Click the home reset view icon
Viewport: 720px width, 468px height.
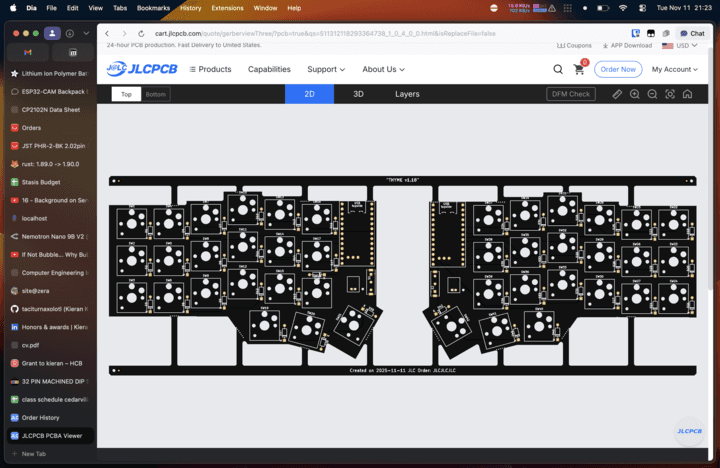pyautogui.click(x=686, y=94)
